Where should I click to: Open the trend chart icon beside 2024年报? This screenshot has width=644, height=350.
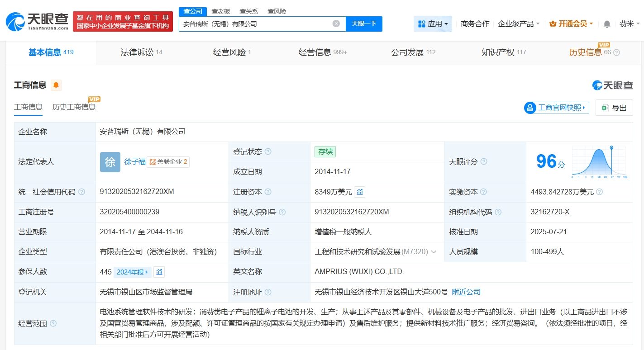159,272
